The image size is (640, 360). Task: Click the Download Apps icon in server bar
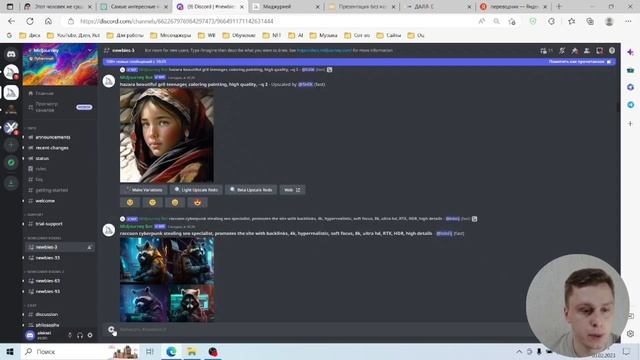[x=11, y=183]
